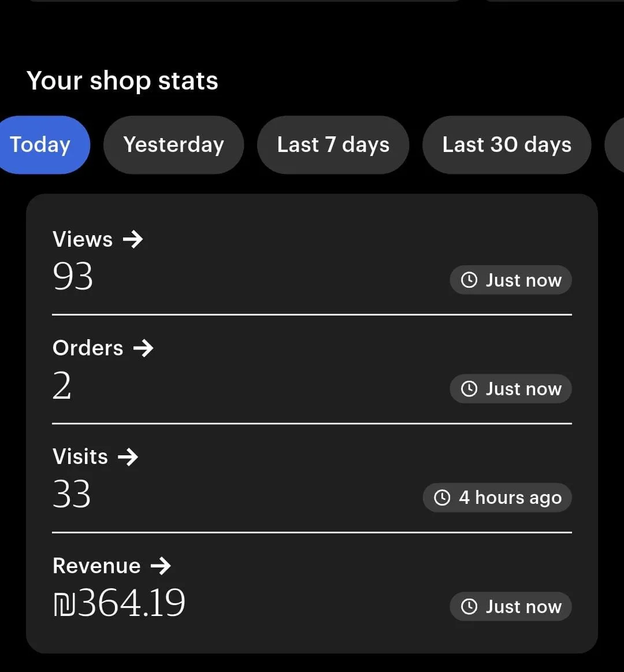Viewport: 624px width, 672px height.
Task: Tap the partially visible filter chip after Last 30 days
Action: click(615, 144)
